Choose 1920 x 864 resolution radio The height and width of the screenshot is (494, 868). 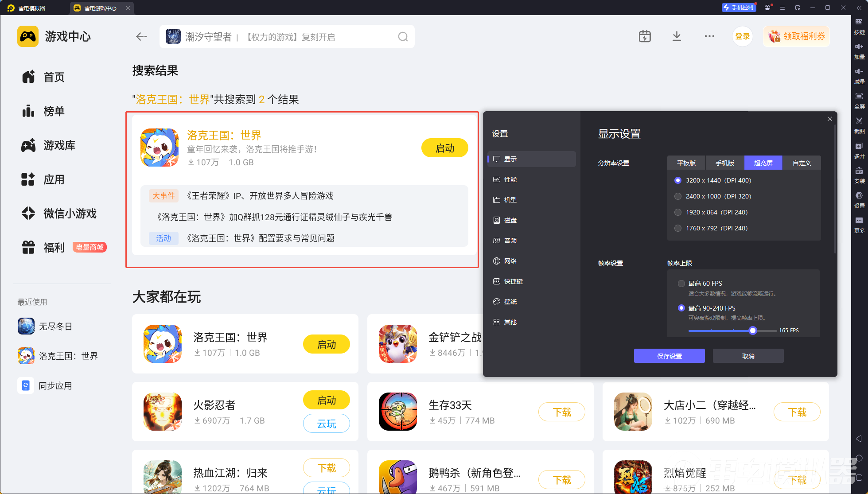pos(678,212)
